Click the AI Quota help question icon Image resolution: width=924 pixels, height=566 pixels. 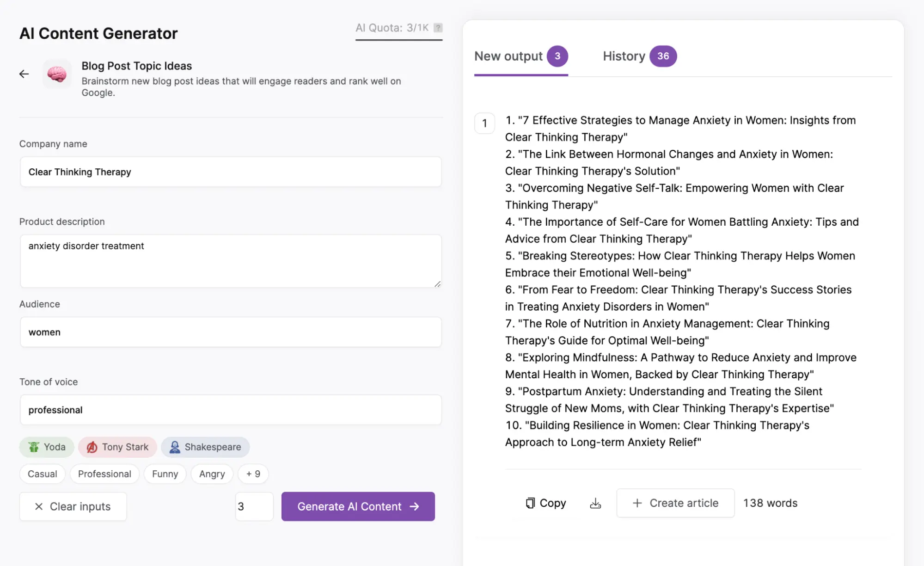(438, 28)
